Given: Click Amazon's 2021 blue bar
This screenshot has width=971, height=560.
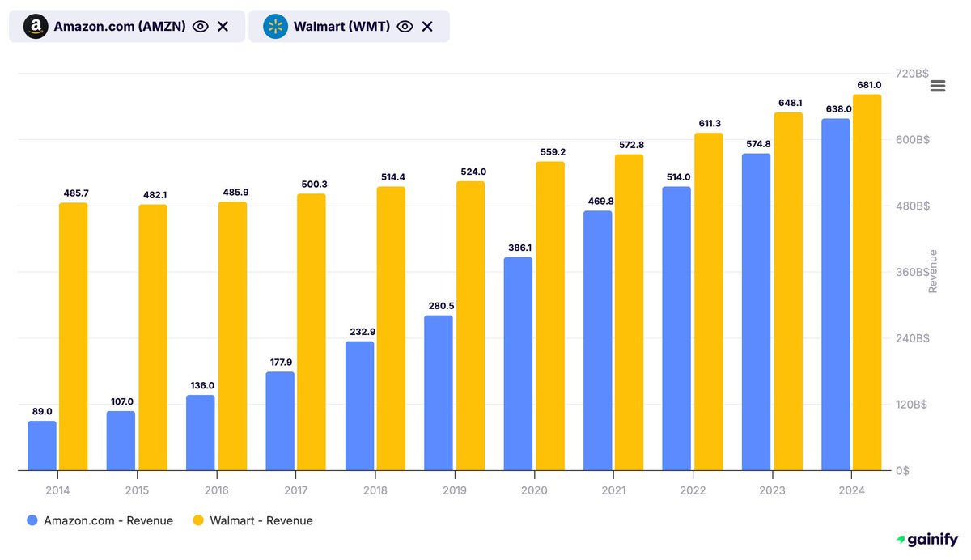Looking at the screenshot, I should 597,340.
